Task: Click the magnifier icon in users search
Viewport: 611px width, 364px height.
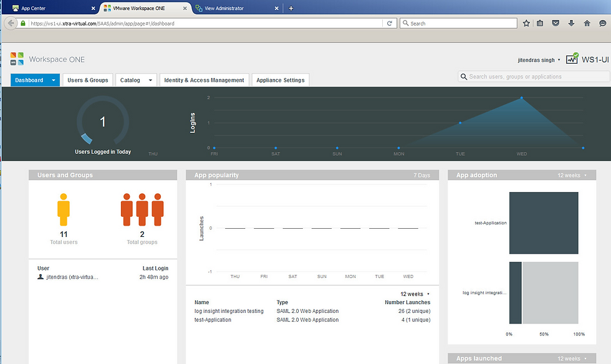Action: click(464, 77)
